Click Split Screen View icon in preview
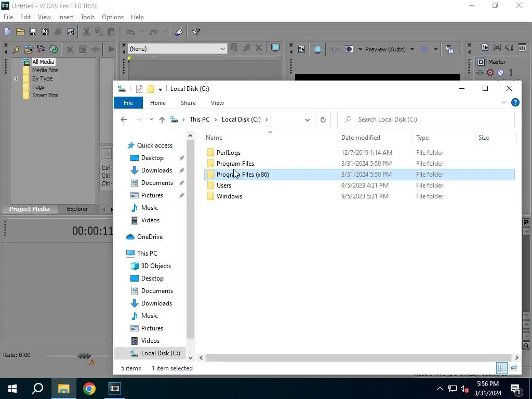Image resolution: width=532 pixels, height=399 pixels. (x=349, y=49)
